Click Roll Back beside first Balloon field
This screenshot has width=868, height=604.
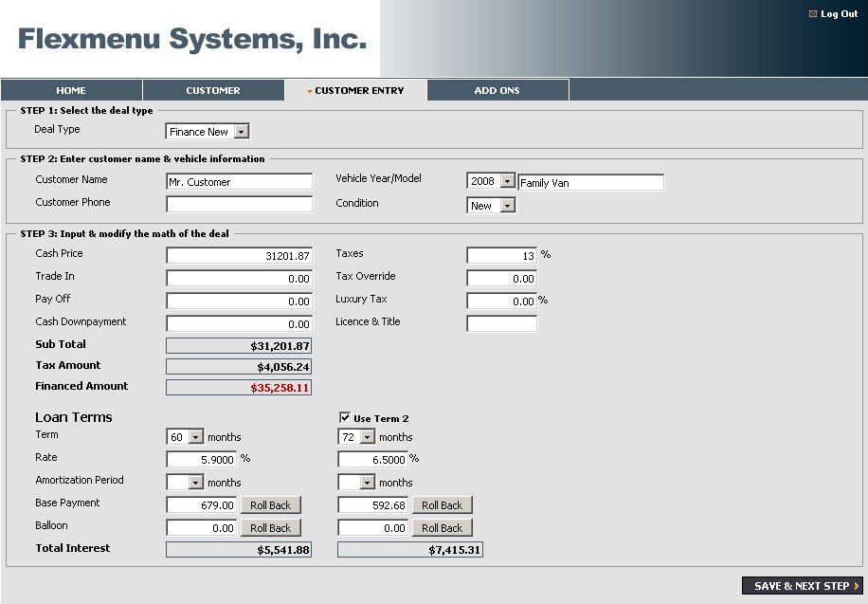coord(271,527)
